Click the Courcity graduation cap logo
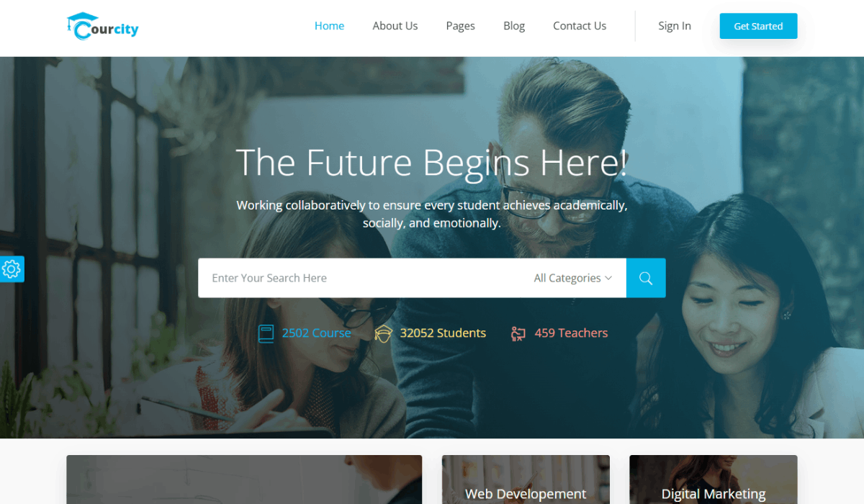This screenshot has width=864, height=504. click(x=102, y=26)
